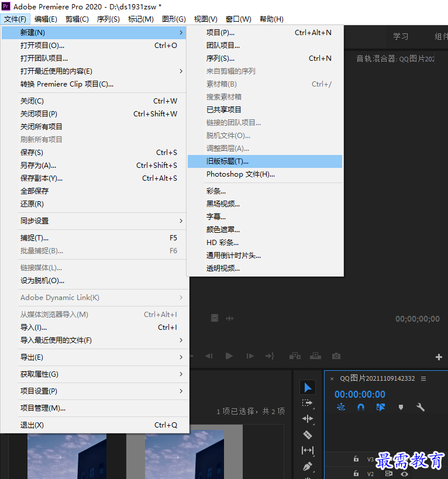The image size is (448, 479).
Task: Select the Track Select Forward tool
Action: pos(308,403)
